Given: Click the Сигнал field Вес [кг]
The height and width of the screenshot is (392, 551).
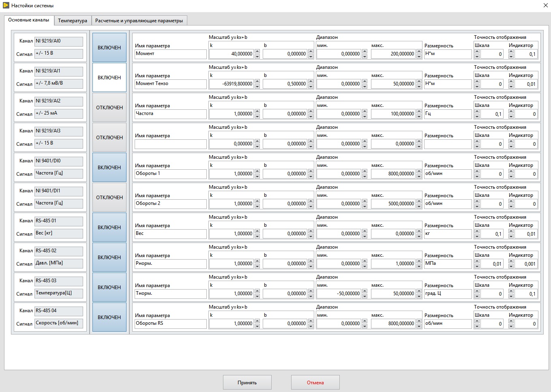Looking at the screenshot, I should click(x=59, y=233).
